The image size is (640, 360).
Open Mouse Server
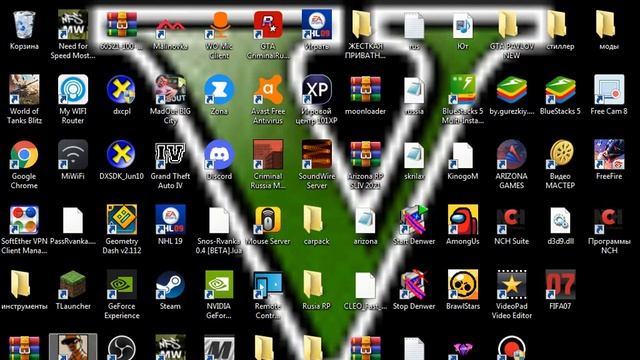[x=268, y=220]
